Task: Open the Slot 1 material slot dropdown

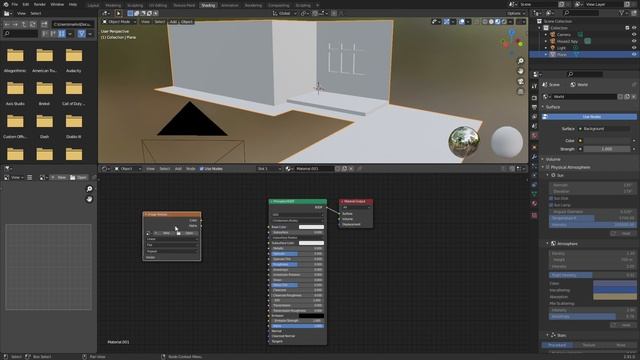Action: click(x=269, y=169)
